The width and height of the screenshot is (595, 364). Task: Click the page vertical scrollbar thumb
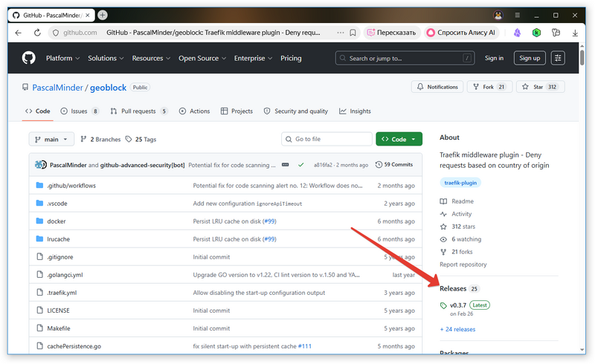582,57
